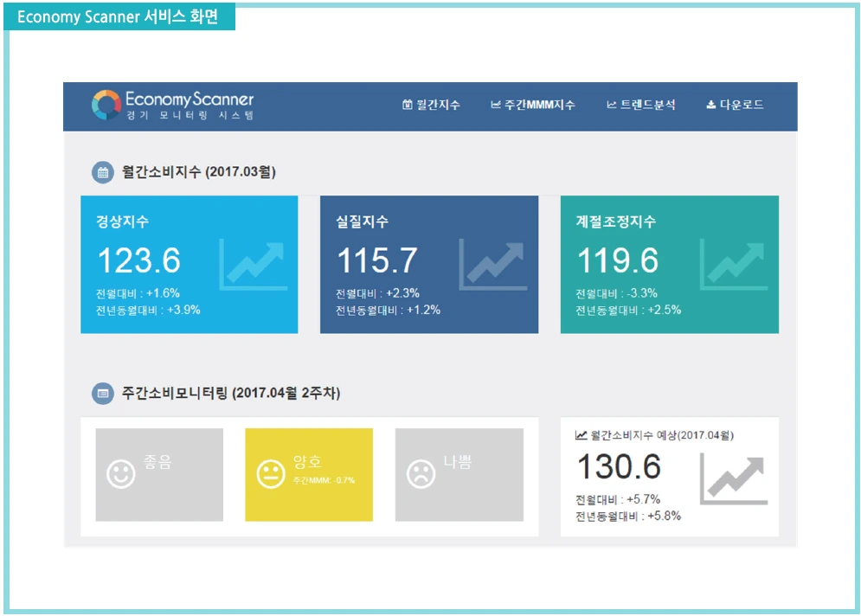Select the 실질지수 card title
Screen dimensions: 861x616
pos(363,221)
